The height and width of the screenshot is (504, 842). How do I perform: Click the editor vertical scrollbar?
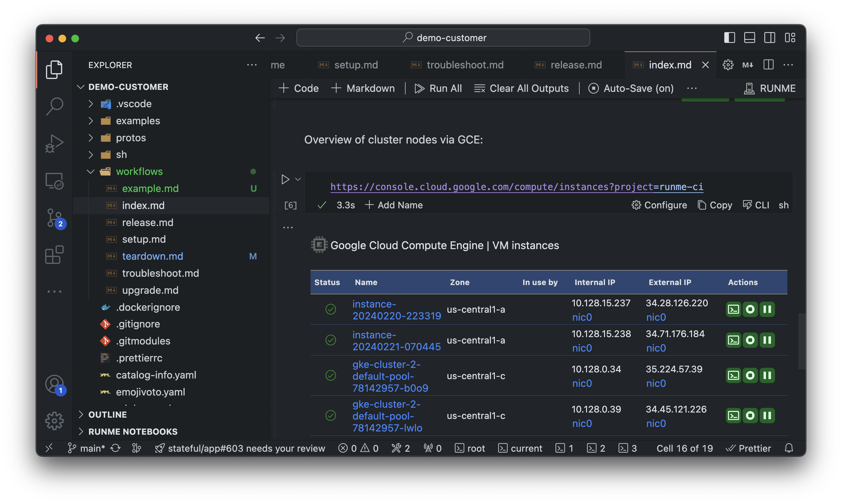(801, 341)
